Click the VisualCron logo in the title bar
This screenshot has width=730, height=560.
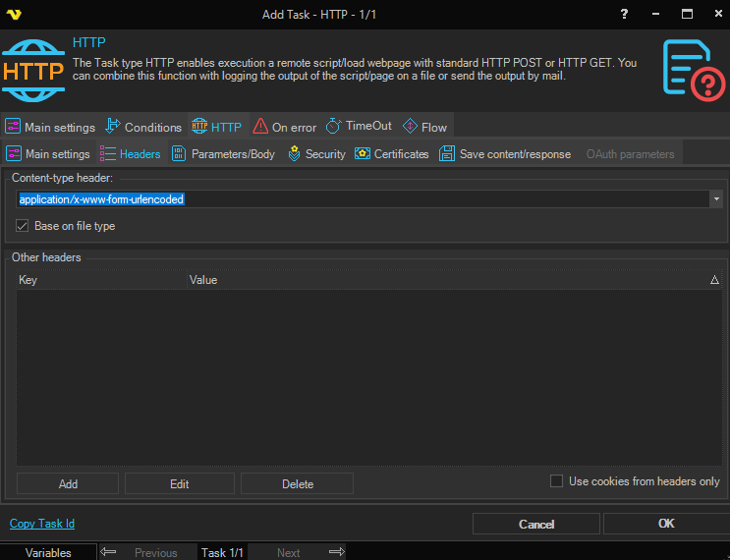[x=14, y=15]
